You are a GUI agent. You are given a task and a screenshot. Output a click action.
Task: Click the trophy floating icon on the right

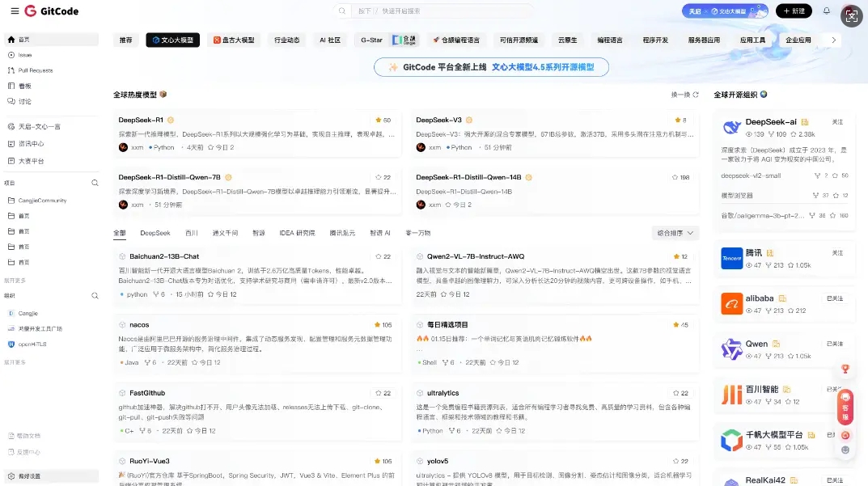(845, 369)
